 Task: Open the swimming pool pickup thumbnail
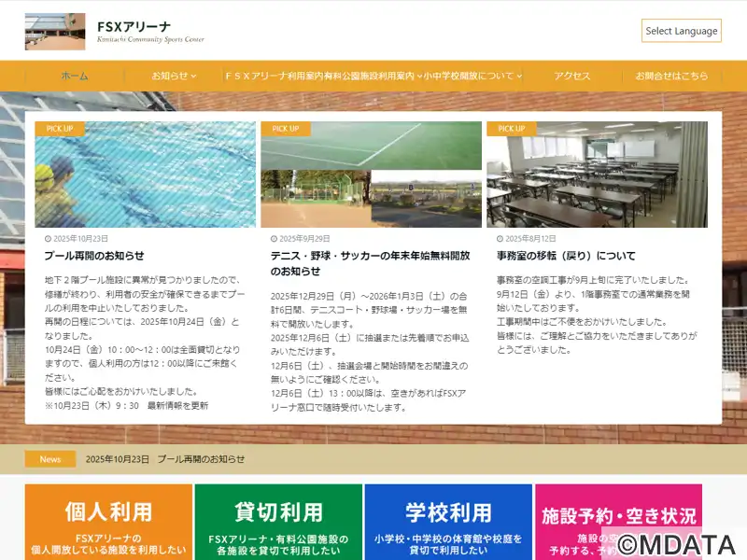(146, 175)
